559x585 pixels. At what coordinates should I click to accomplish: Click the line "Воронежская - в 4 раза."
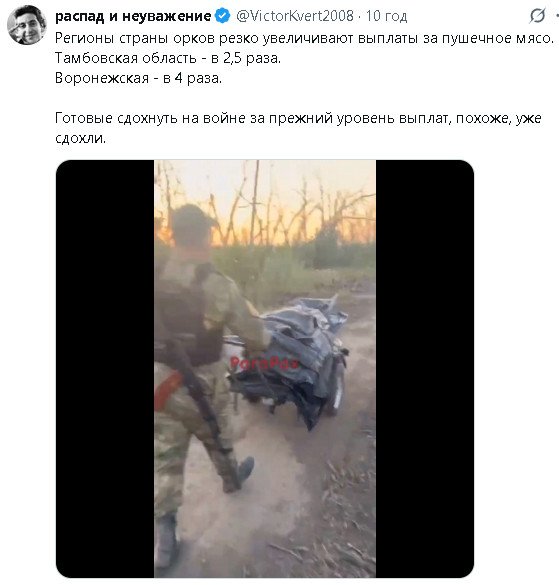[138, 78]
